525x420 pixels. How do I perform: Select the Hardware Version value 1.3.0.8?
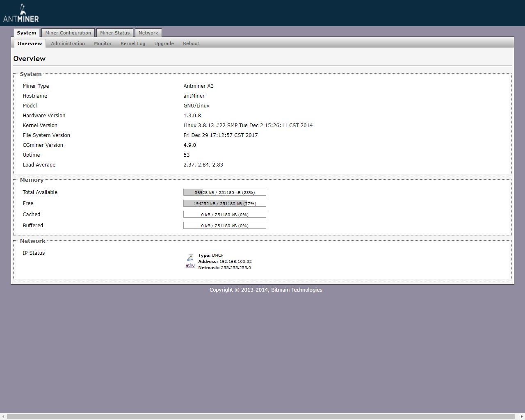point(192,116)
